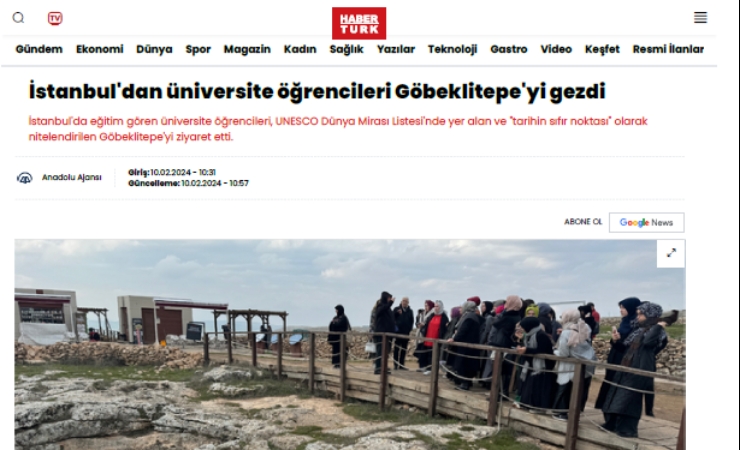This screenshot has width=740, height=450.
Task: Open the hamburger menu icon
Action: pyautogui.click(x=700, y=18)
